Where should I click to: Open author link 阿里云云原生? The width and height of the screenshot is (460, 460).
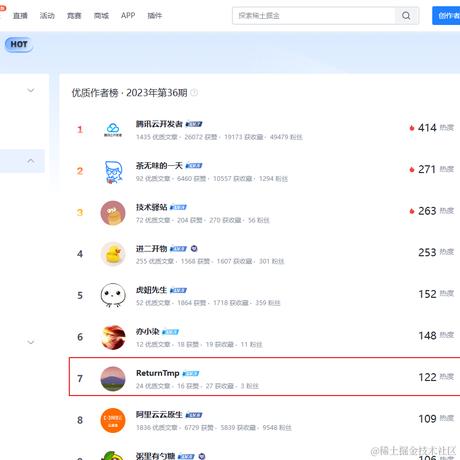click(x=159, y=415)
